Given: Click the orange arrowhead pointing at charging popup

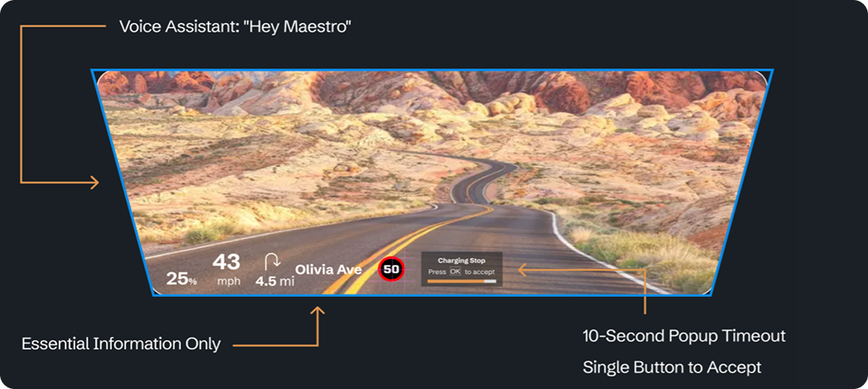Looking at the screenshot, I should point(523,269).
